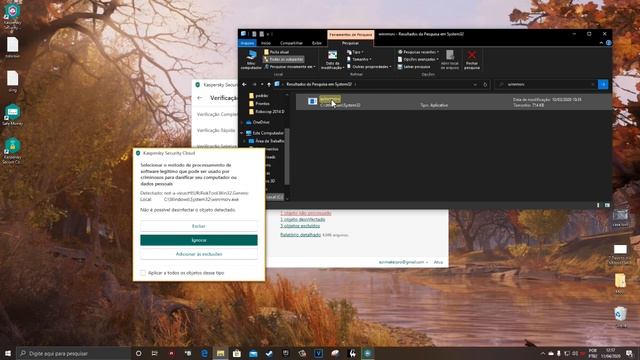Click Cortana circle icon on taskbar
The width and height of the screenshot is (640, 360).
pyautogui.click(x=138, y=353)
